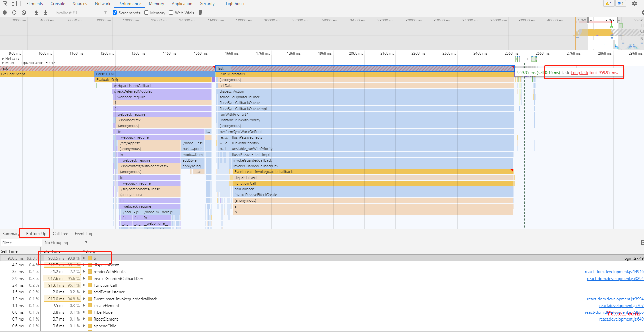Click the reload and profile page icon

(14, 13)
